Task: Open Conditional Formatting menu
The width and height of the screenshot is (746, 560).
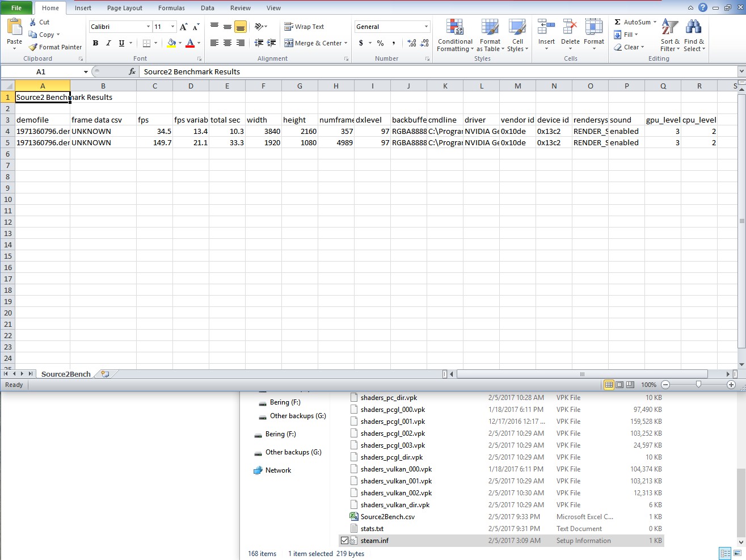Action: pyautogui.click(x=455, y=35)
